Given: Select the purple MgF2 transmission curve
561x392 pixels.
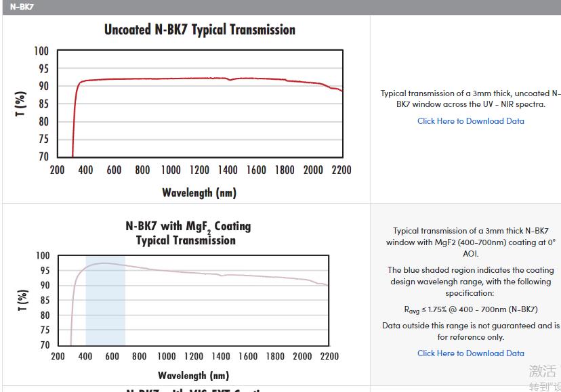Looking at the screenshot, I should click(x=203, y=273).
